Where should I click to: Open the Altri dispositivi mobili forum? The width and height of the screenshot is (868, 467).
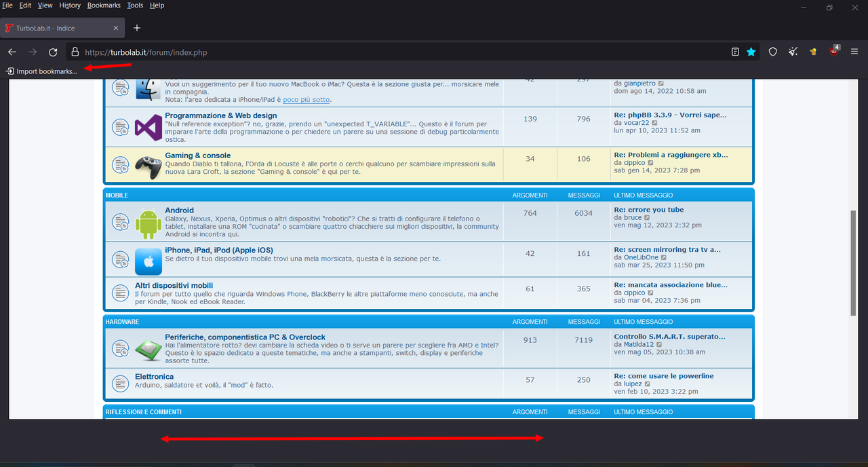[x=174, y=286]
